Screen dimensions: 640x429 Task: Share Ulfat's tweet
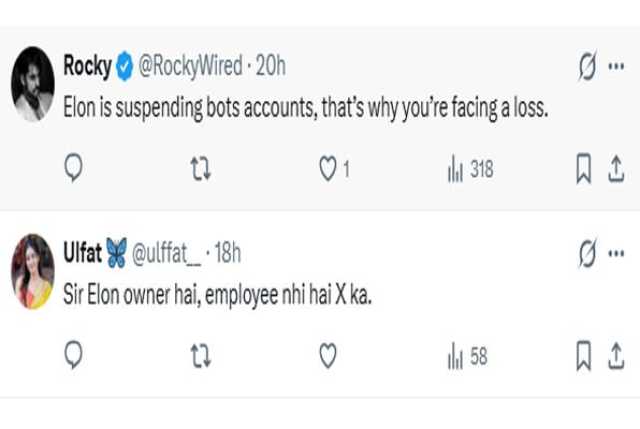617,355
